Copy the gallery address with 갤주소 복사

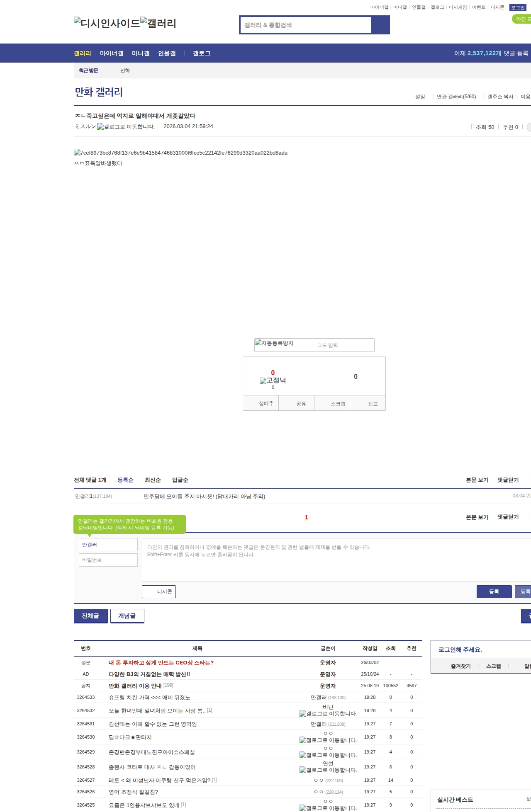click(x=500, y=97)
